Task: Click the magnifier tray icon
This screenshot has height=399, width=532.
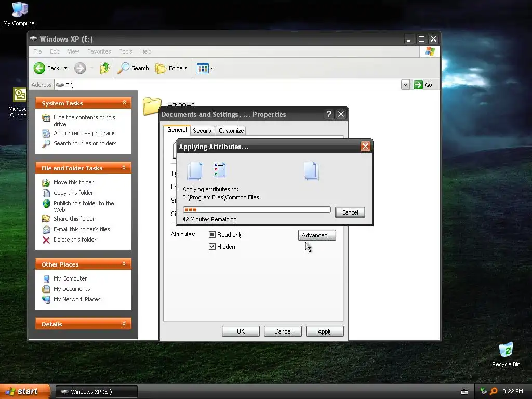Action: [x=494, y=392]
